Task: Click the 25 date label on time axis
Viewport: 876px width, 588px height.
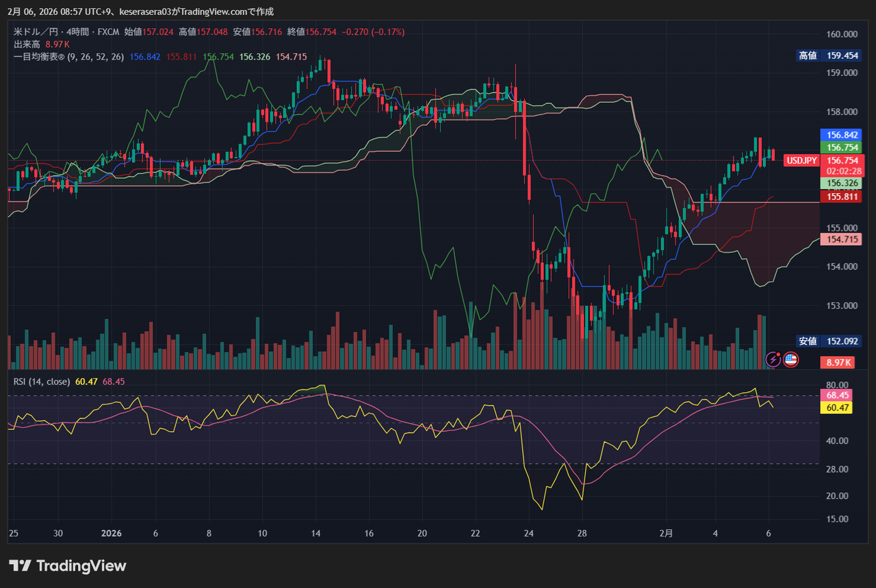Action: point(13,533)
